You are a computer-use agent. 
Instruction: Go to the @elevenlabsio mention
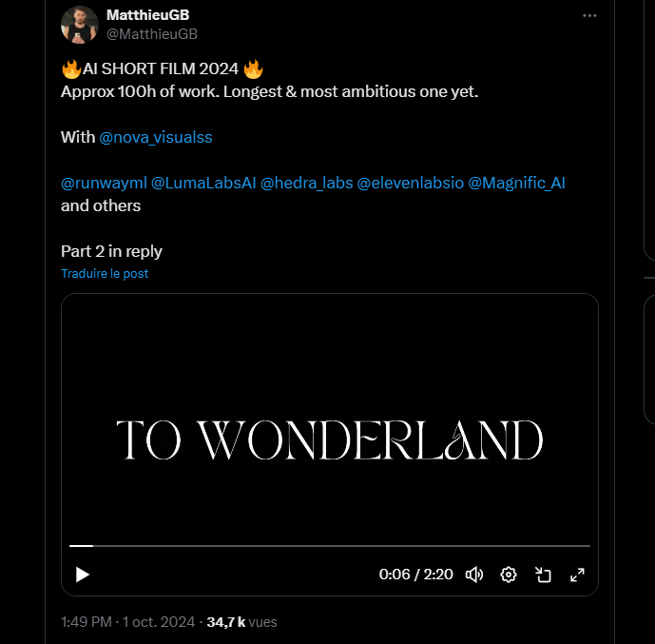[x=410, y=183]
